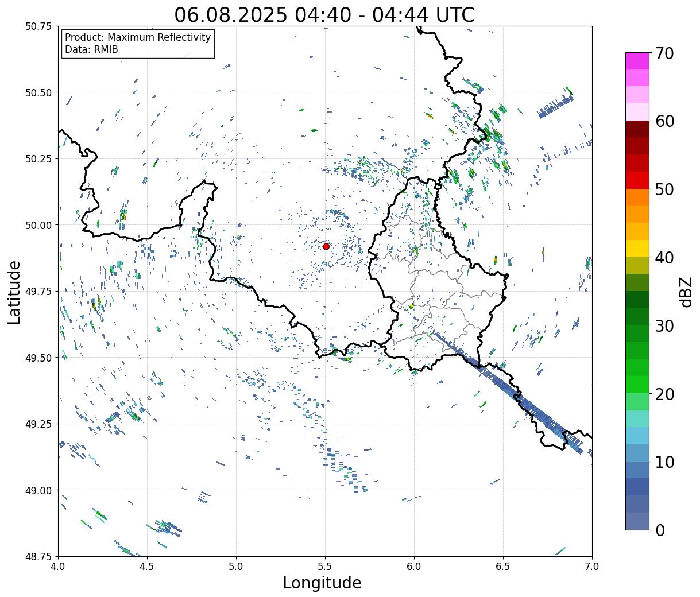Click the yellow swatch just above 40
The image size is (700, 597).
click(x=637, y=249)
